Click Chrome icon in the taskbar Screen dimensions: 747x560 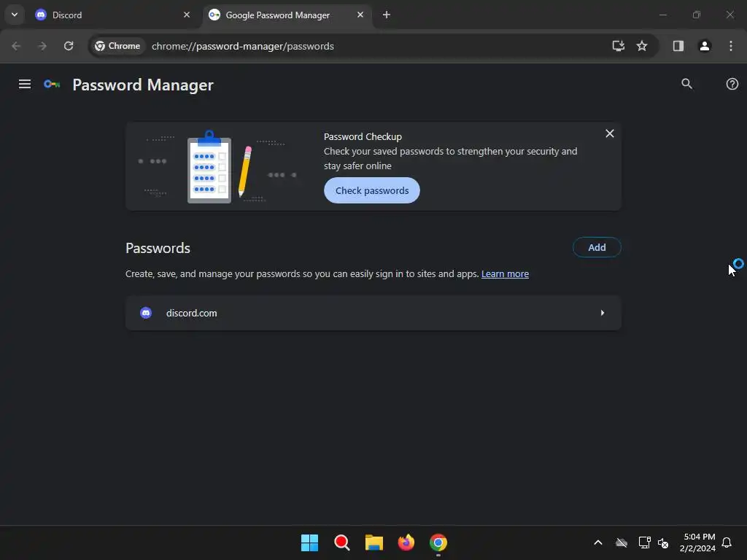438,542
